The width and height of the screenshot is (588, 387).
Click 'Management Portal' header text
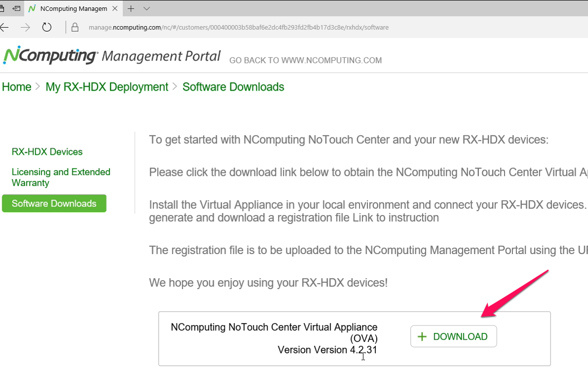(161, 56)
